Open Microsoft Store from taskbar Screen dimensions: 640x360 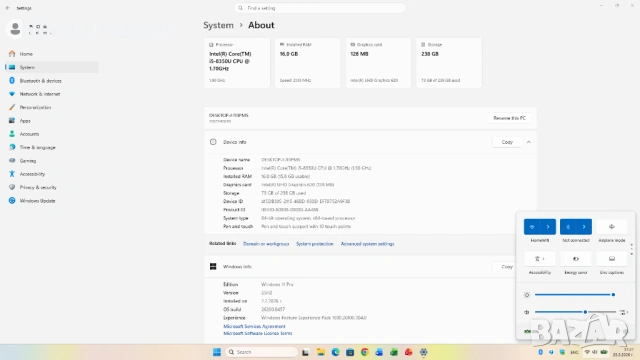350,352
